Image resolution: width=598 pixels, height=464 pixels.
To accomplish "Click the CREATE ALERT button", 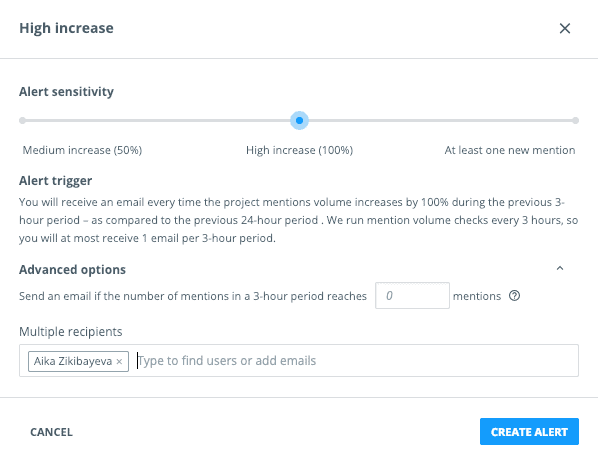I will coord(529,432).
